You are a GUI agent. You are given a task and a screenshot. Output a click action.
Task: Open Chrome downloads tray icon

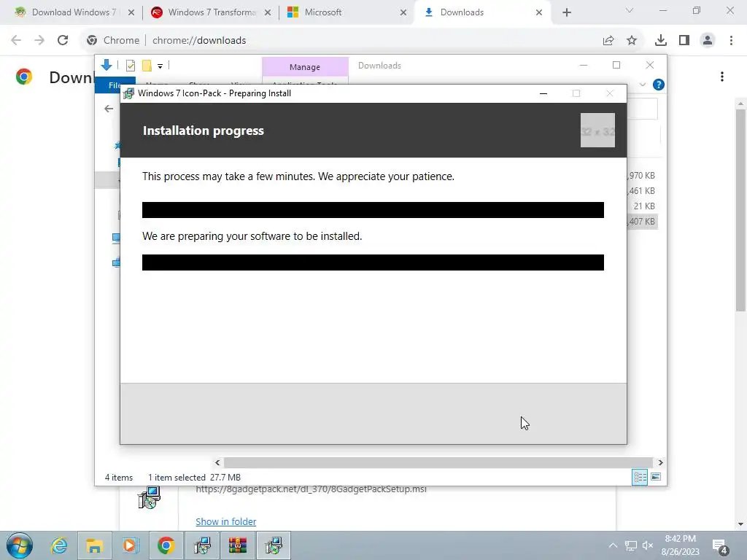pos(661,41)
